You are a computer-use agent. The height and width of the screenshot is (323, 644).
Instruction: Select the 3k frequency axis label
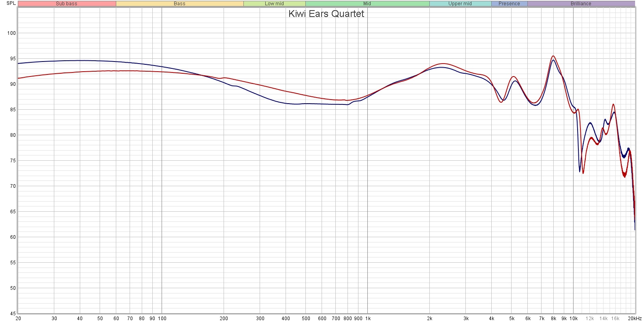pos(466,319)
